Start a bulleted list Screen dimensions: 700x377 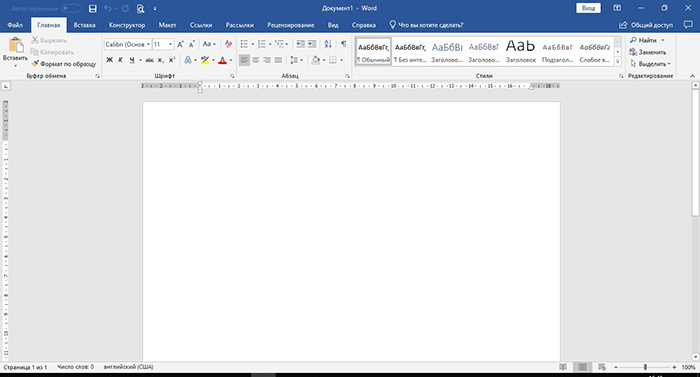(244, 44)
